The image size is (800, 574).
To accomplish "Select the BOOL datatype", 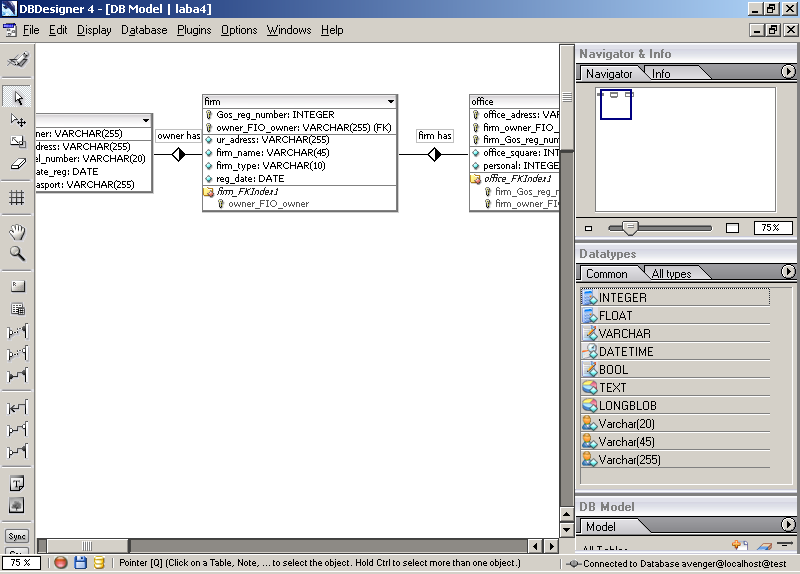I will point(675,369).
